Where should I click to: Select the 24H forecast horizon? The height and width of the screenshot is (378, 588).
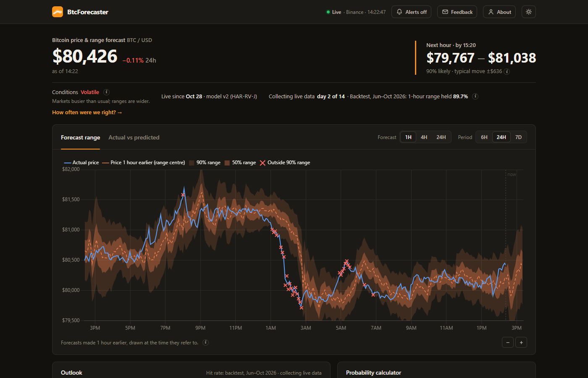click(441, 137)
